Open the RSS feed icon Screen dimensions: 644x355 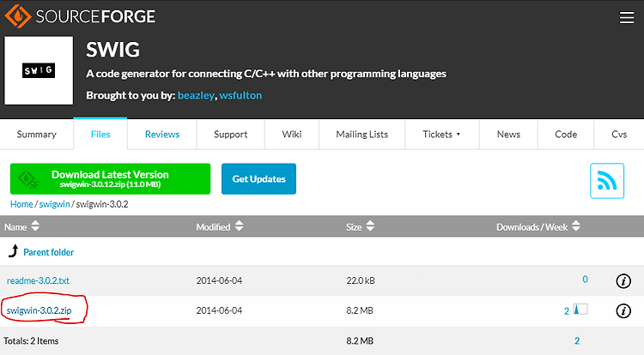click(x=607, y=181)
